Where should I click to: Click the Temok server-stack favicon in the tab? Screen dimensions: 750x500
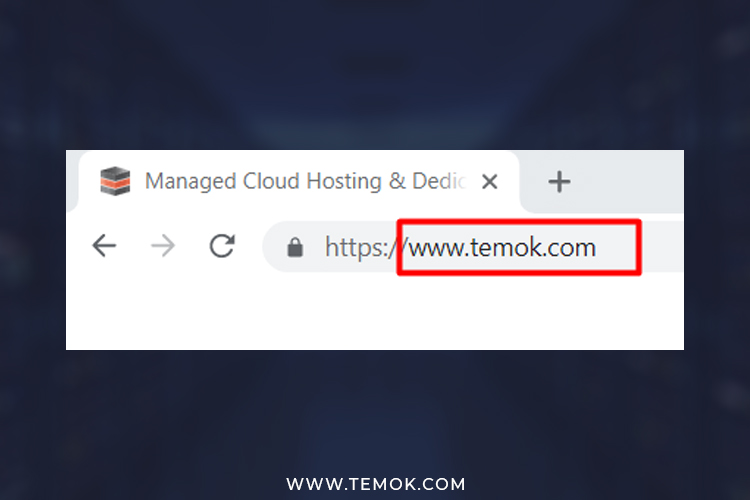point(115,181)
